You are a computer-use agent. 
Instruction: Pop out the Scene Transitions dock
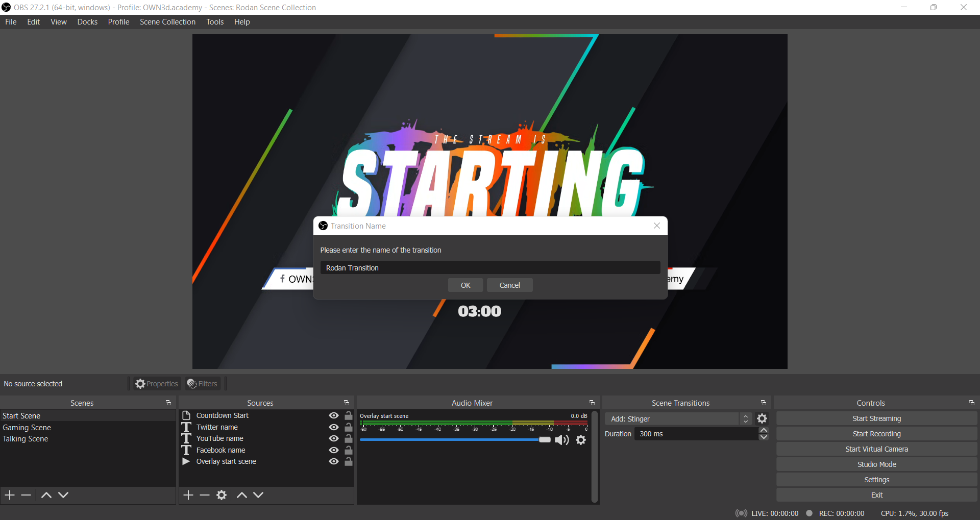pos(764,403)
